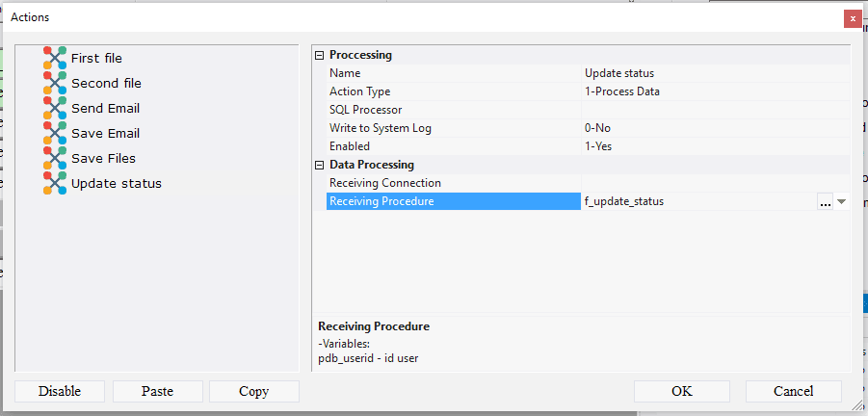Select the Save Files tree item label
The height and width of the screenshot is (416, 868).
click(103, 158)
